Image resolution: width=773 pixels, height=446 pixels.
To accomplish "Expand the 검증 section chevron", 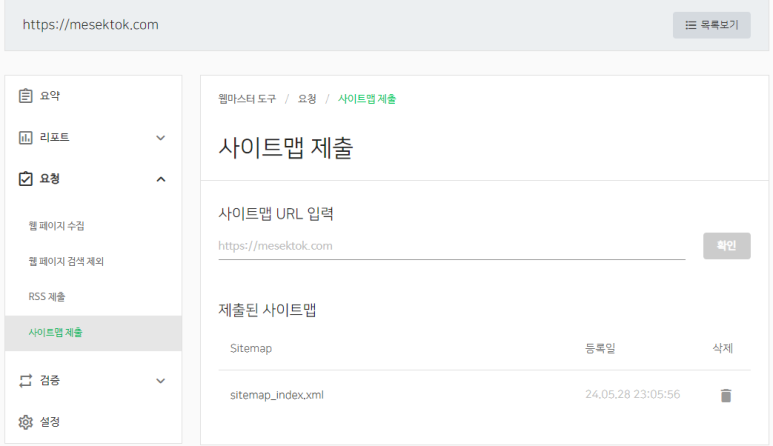I will click(161, 380).
